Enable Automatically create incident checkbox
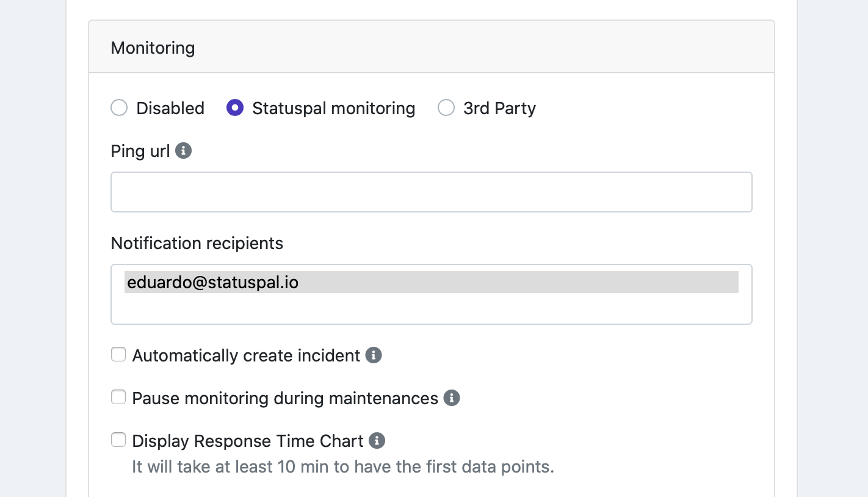The width and height of the screenshot is (868, 497). (118, 355)
